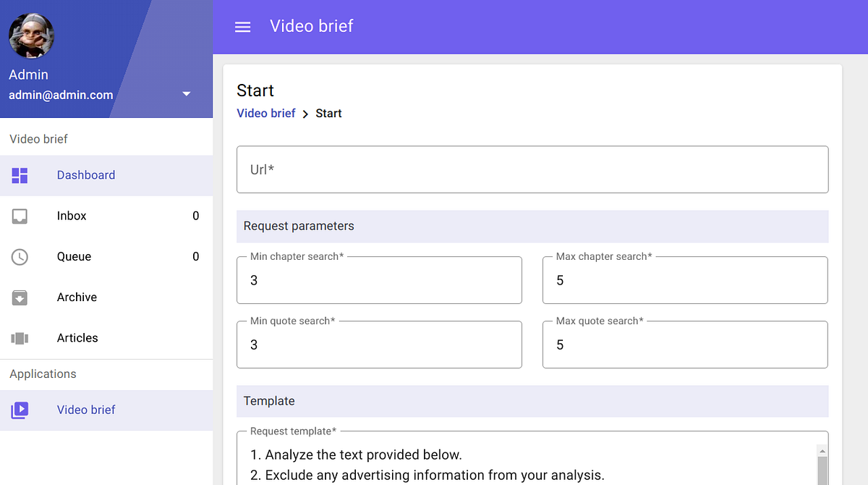Viewport: 868px width, 485px height.
Task: Expand the account dropdown chevron
Action: [187, 93]
